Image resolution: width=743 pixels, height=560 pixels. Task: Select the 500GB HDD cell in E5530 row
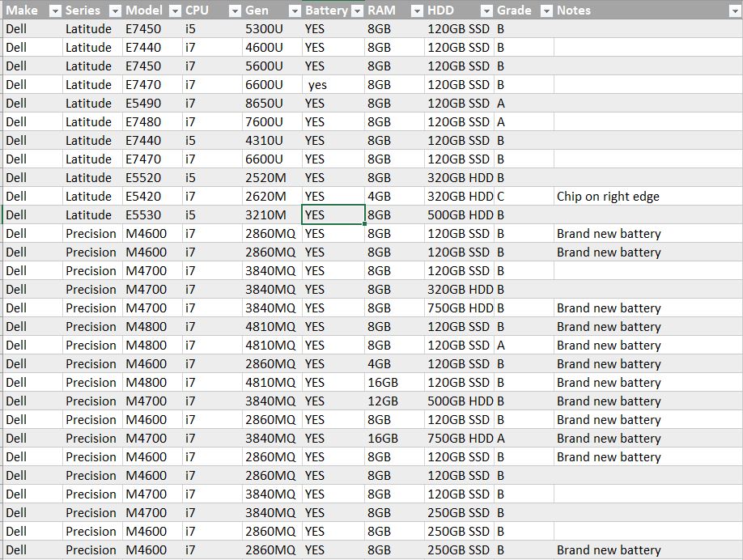coord(460,214)
